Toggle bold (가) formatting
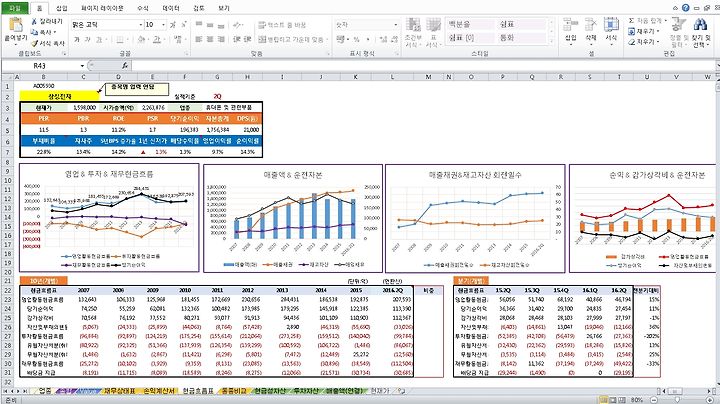 77,39
